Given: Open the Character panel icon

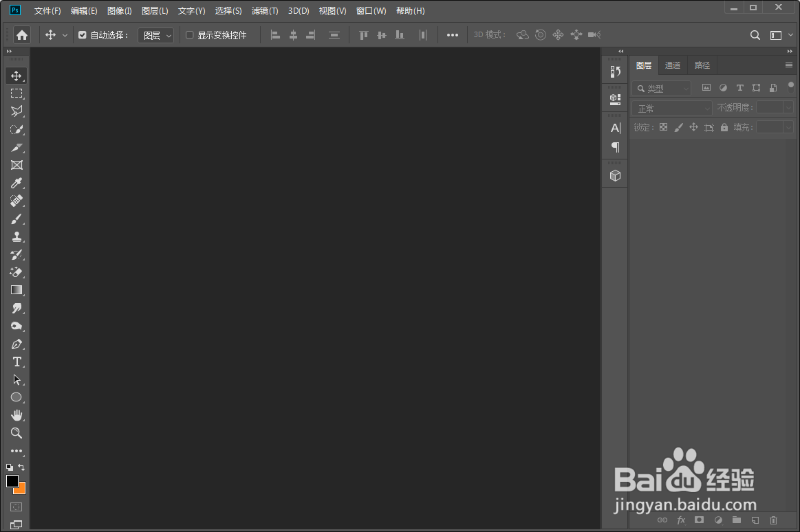Looking at the screenshot, I should click(616, 128).
